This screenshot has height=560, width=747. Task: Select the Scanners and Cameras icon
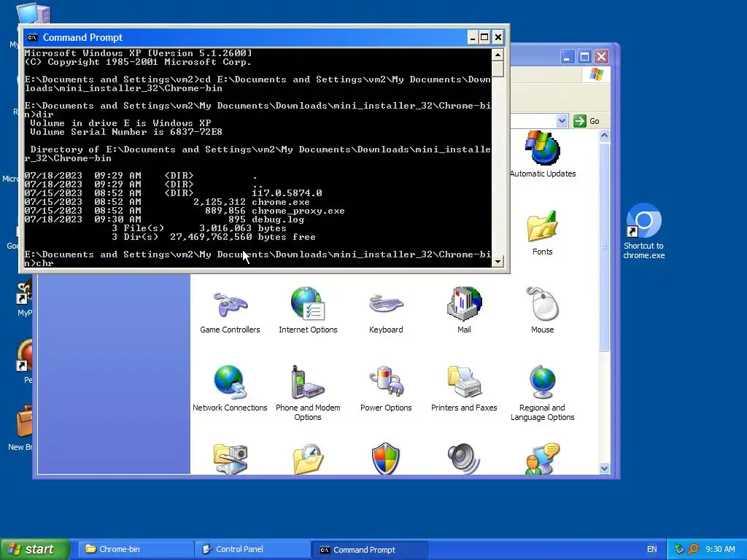230,459
